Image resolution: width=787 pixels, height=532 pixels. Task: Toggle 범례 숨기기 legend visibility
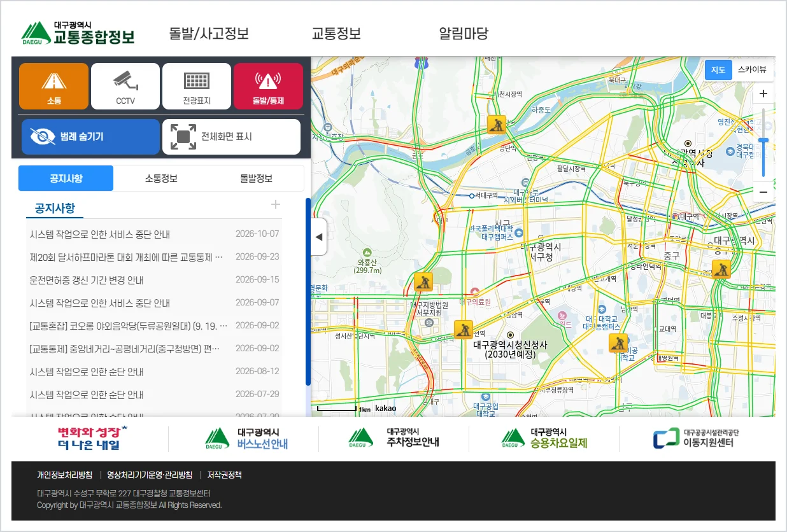(x=90, y=137)
